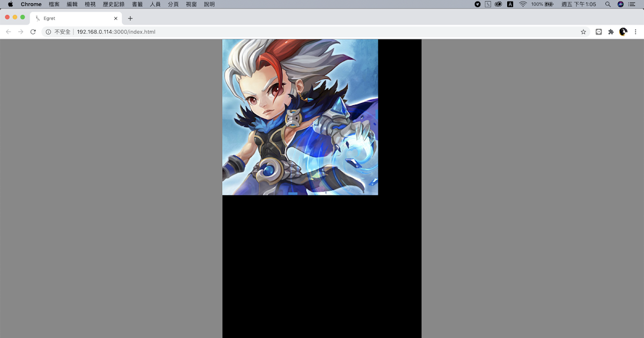The height and width of the screenshot is (338, 644).
Task: Open the Adobe Creative Cloud menu bar icon
Action: (499, 4)
